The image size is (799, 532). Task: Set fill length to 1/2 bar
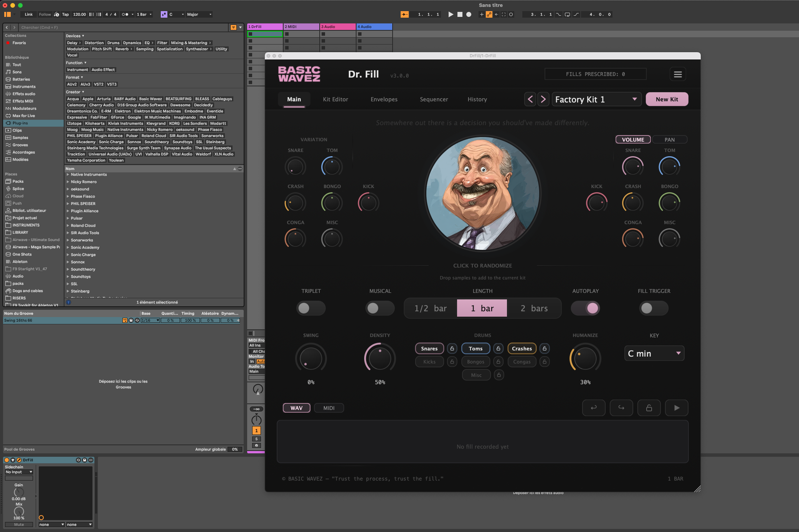tap(431, 308)
